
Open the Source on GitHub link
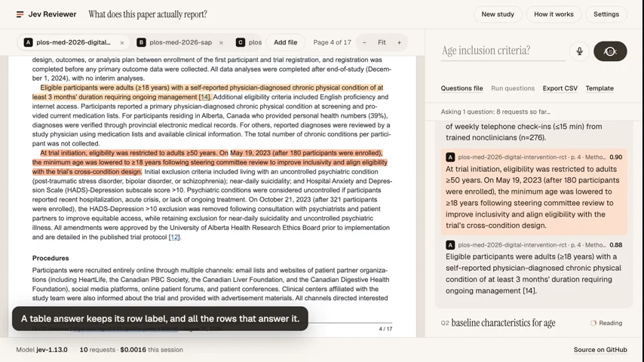click(x=600, y=350)
